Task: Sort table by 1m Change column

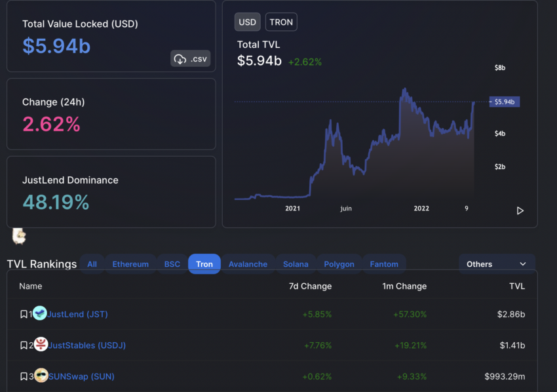Action: point(404,286)
